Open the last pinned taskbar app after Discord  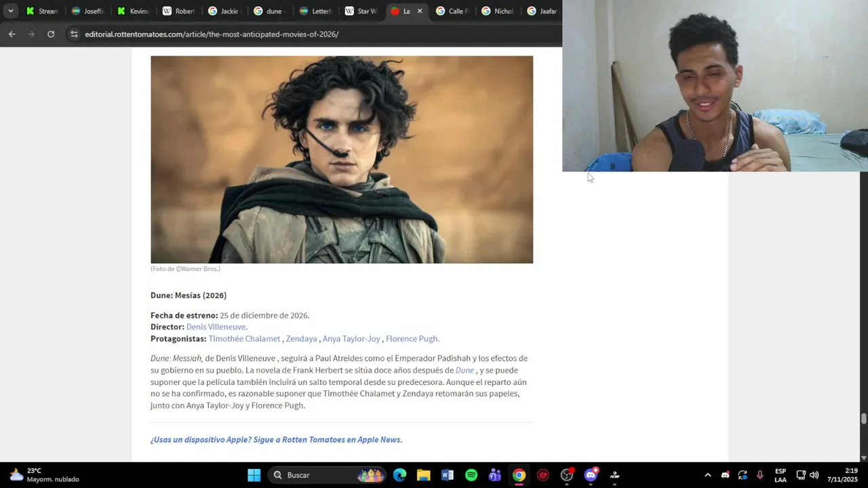point(614,475)
